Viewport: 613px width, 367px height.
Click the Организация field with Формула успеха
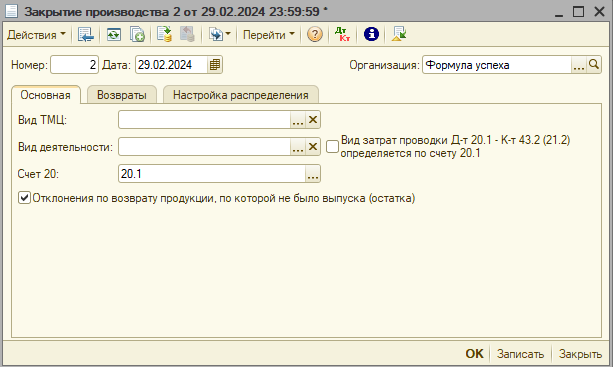(x=497, y=65)
